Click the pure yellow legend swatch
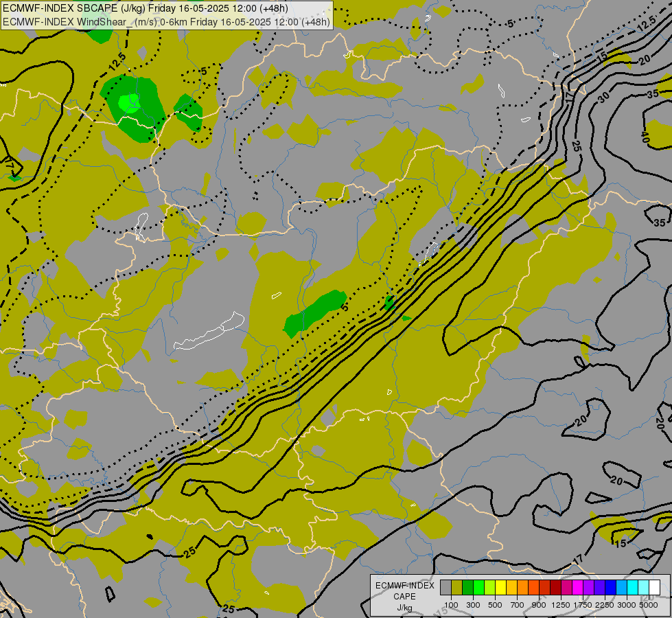The image size is (672, 618). [500, 587]
